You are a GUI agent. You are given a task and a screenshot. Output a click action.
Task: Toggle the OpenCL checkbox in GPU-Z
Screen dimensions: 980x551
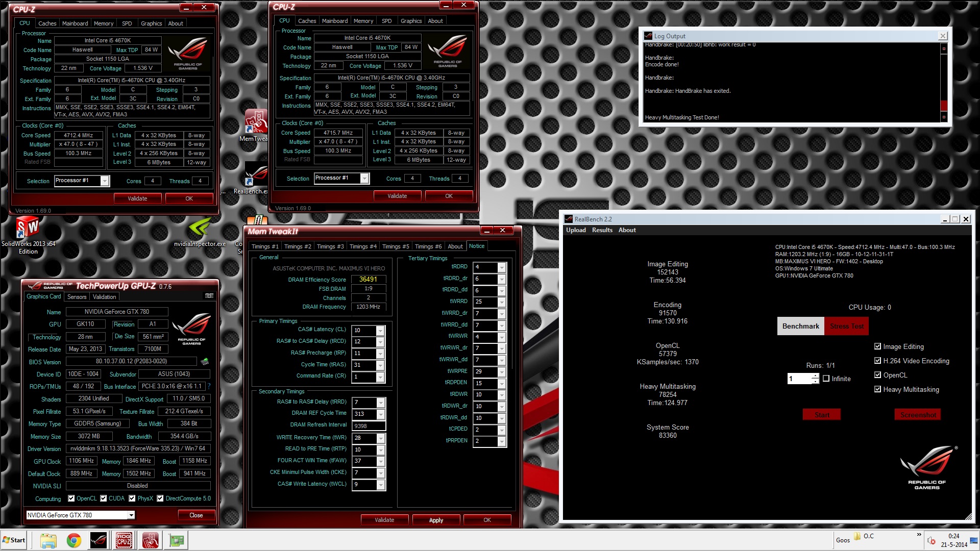point(71,498)
